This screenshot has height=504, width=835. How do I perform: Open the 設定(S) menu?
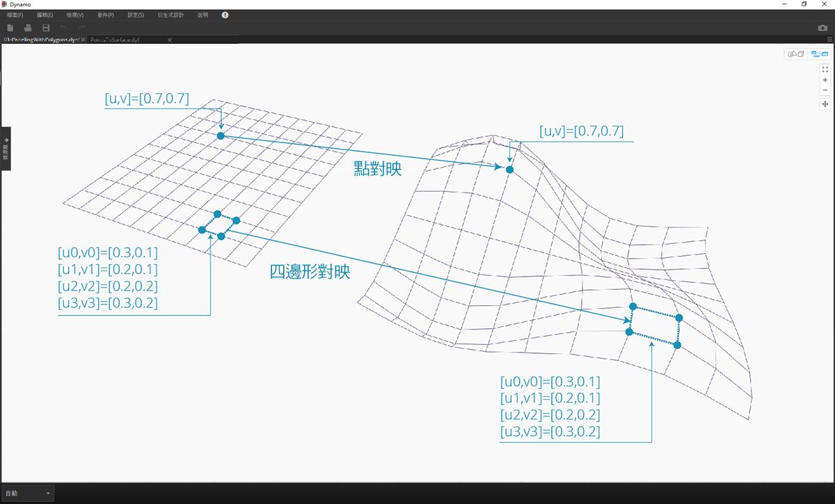tap(136, 15)
